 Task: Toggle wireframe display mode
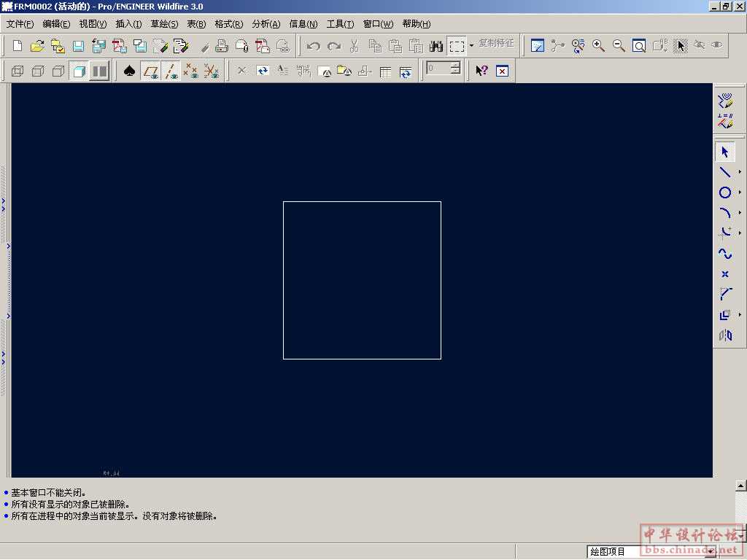click(x=18, y=71)
